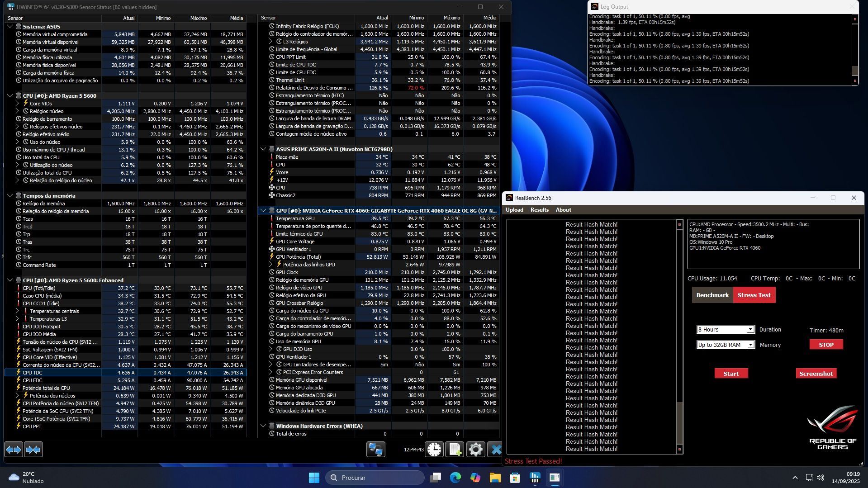Switch to the Stress Test tab
This screenshot has height=488, width=868.
(754, 295)
